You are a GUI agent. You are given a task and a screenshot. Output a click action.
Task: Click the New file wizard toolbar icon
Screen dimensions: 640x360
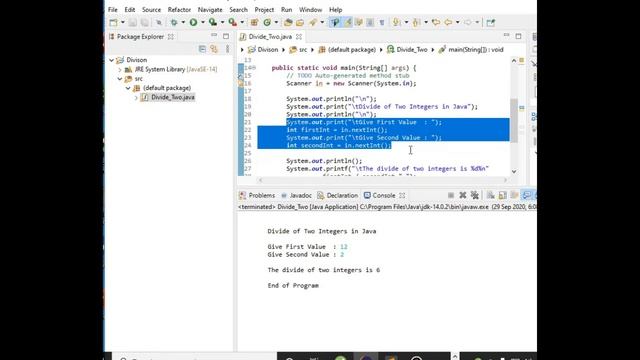point(113,22)
